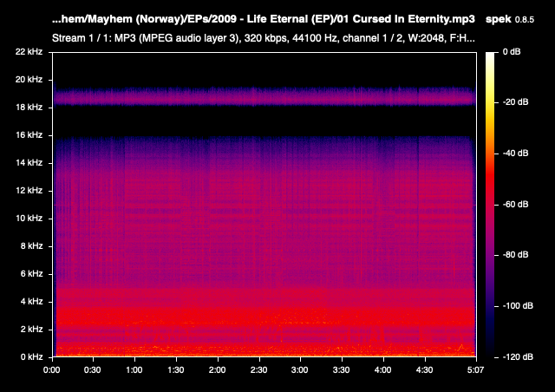
Task: Click the -100 dB scale label
Action: tap(518, 305)
